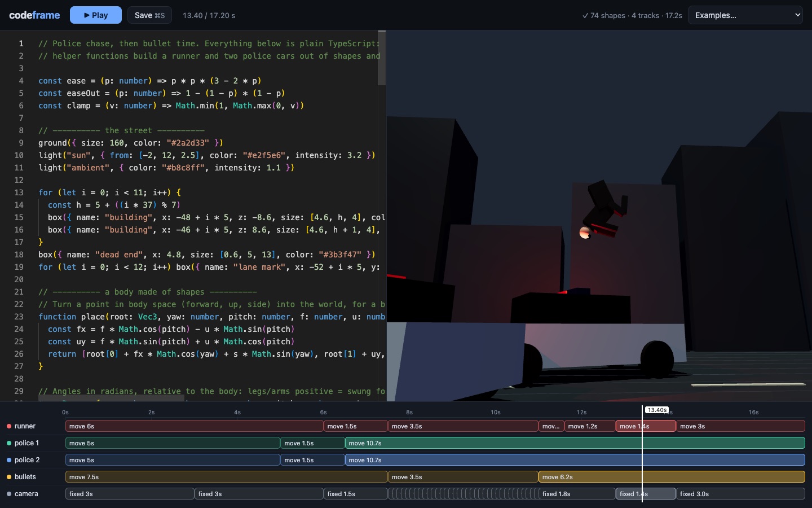This screenshot has height=508, width=812.
Task: Select the police 1 'move 1.5s' clip
Action: coord(312,443)
